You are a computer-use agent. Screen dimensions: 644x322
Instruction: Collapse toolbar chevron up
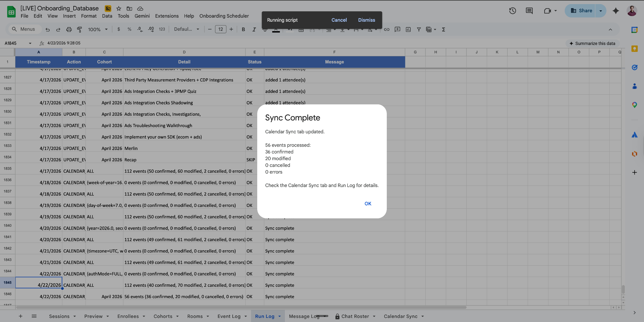(610, 29)
